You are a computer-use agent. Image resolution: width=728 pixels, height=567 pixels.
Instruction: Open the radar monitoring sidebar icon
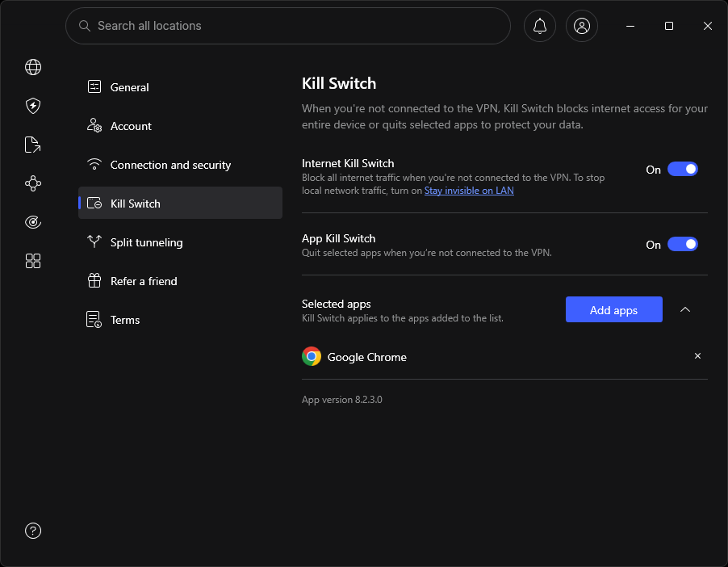(33, 222)
